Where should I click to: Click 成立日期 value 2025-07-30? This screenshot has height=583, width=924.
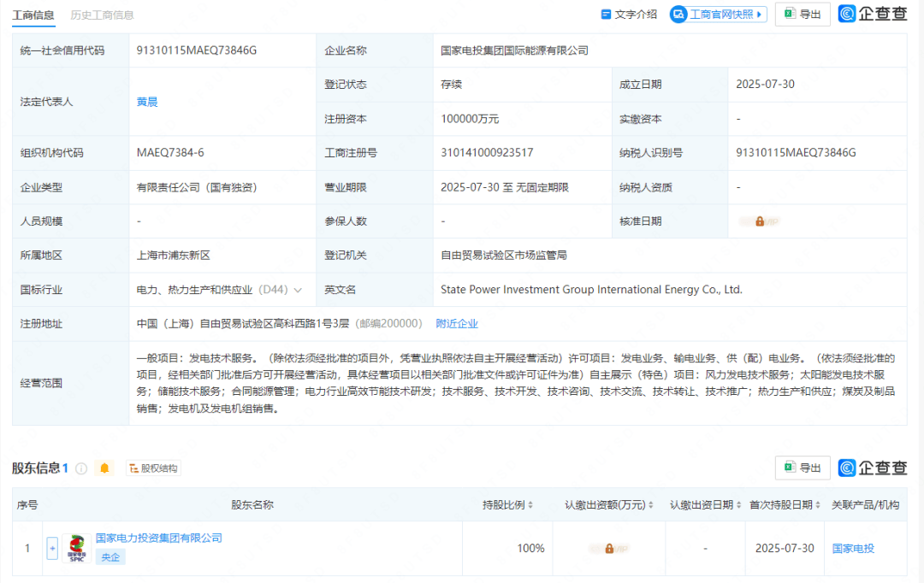point(765,85)
